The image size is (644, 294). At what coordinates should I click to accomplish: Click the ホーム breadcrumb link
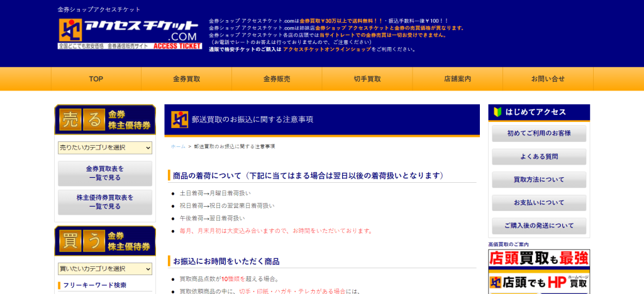click(178, 146)
